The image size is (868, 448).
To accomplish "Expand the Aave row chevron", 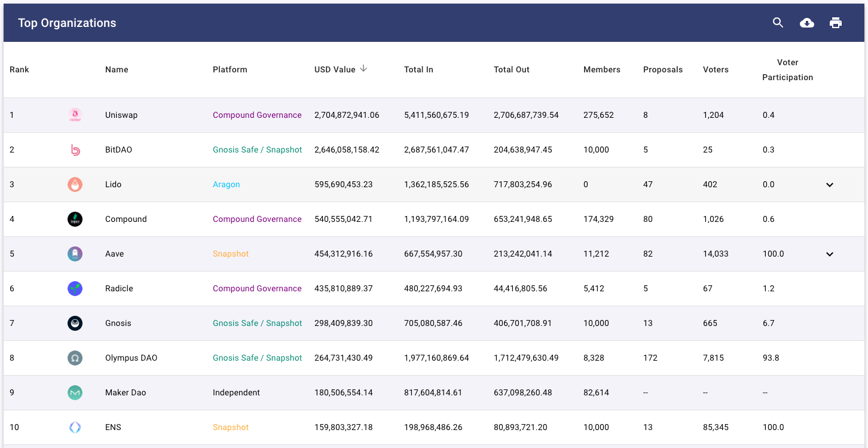I will [830, 254].
